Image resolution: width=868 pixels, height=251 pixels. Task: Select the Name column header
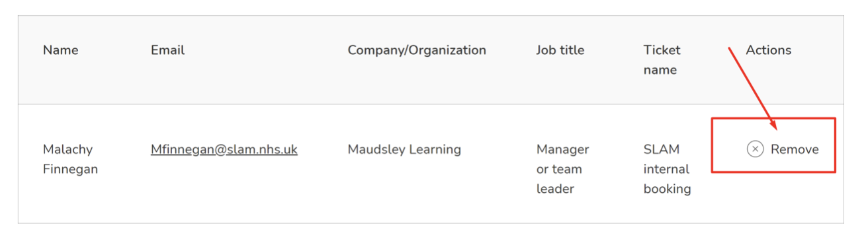click(x=60, y=50)
